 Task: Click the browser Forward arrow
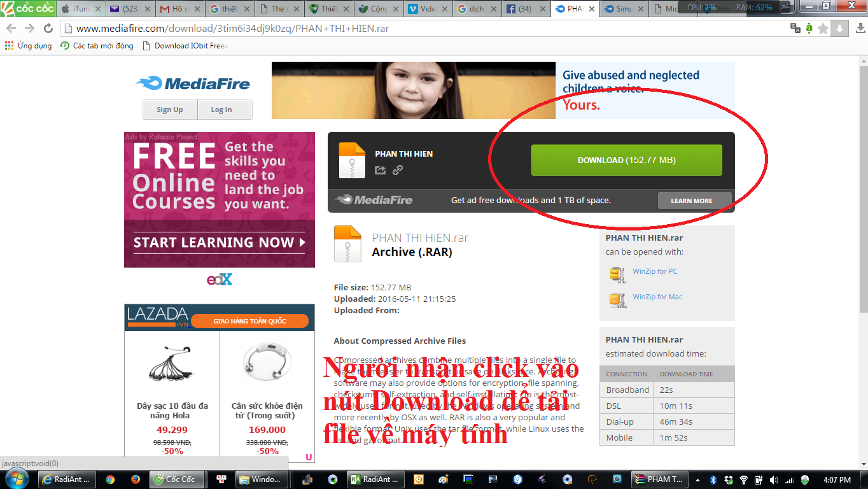[29, 29]
